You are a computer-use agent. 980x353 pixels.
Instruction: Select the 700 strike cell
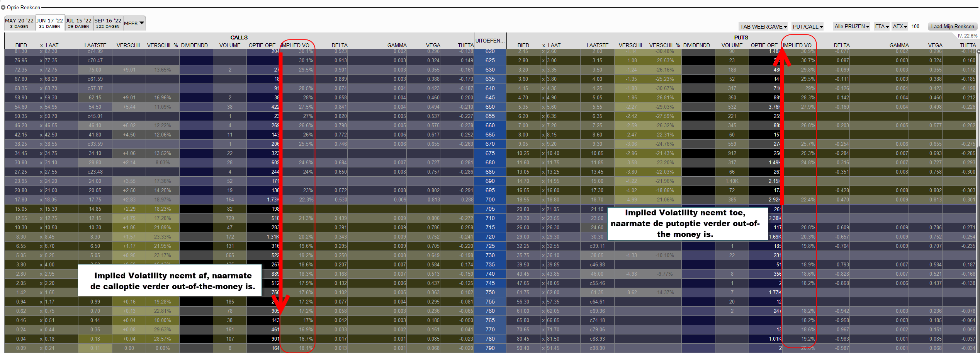pos(490,200)
